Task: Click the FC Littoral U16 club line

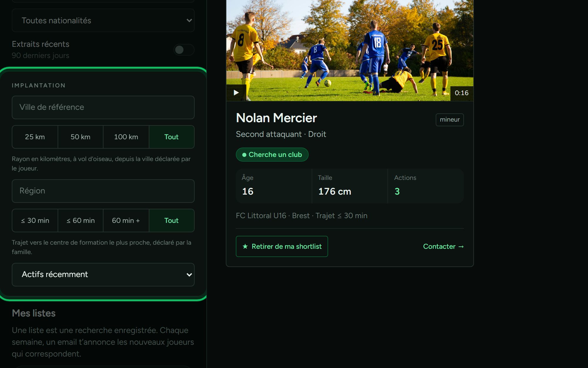Action: (302, 216)
